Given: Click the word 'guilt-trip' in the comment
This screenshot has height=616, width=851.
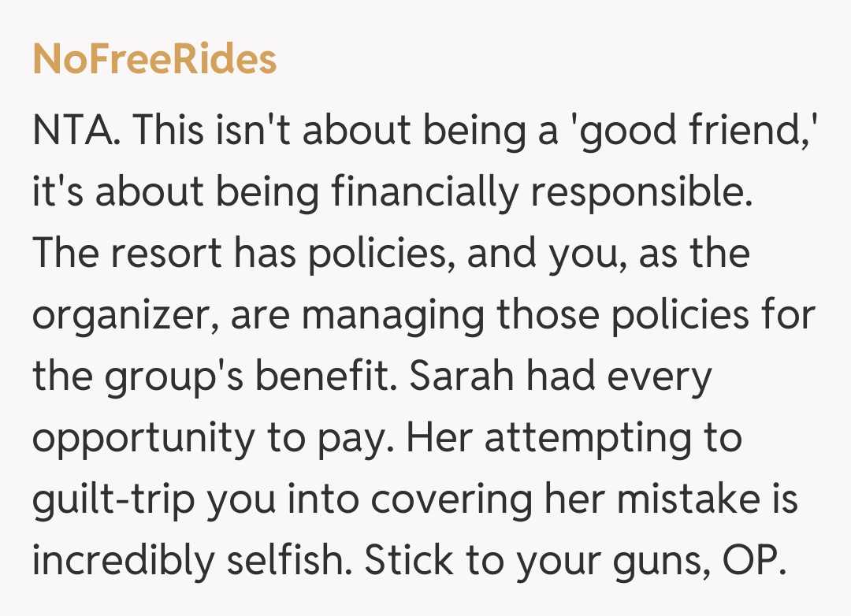Looking at the screenshot, I should click(111, 500).
